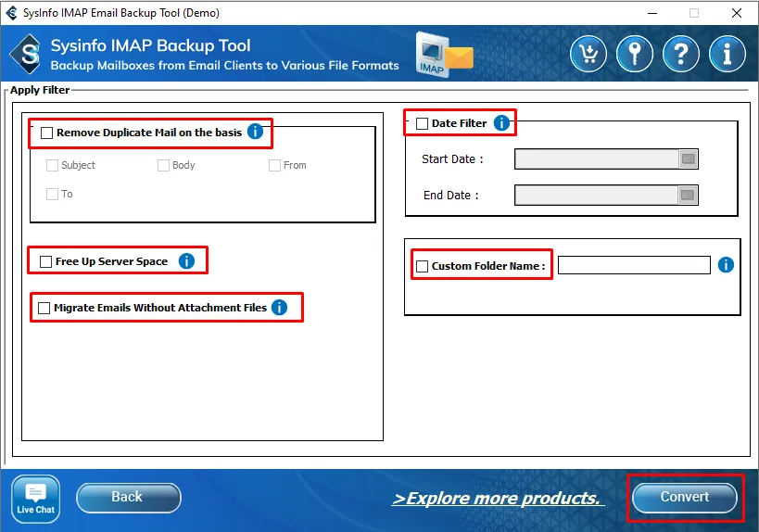759x532 pixels.
Task: Click the Start Date input field
Action: [597, 158]
